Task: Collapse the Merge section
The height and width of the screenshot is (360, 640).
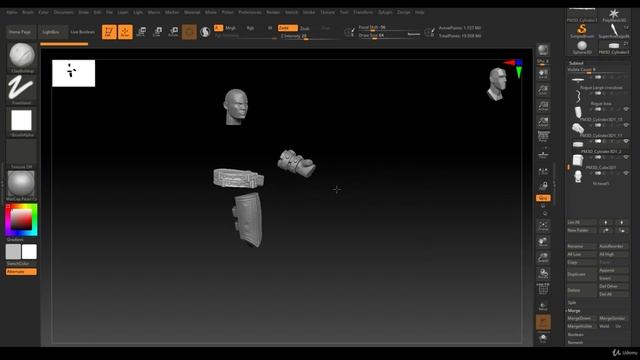Action: point(574,311)
